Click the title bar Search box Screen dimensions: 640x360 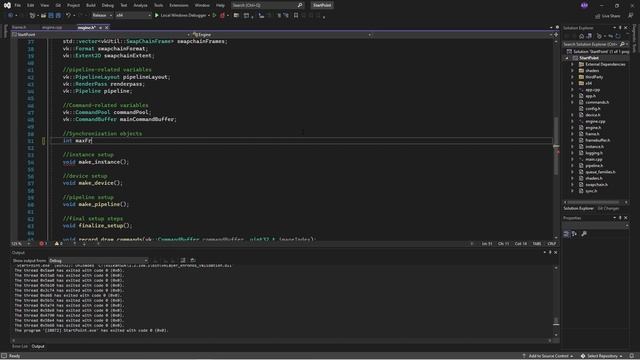(x=267, y=5)
